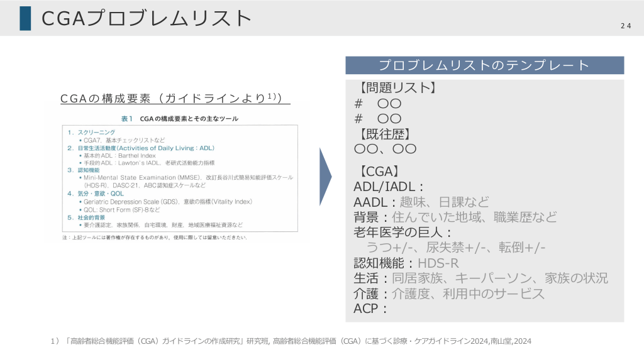Click the 老年医学の巨人: line
Image resolution: width=644 pixels, height=362 pixels.
(403, 233)
